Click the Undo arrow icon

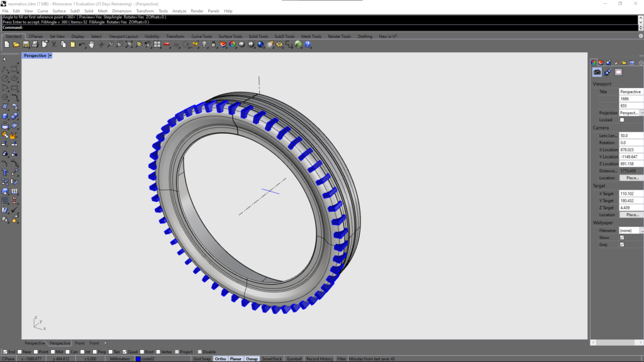(x=82, y=44)
